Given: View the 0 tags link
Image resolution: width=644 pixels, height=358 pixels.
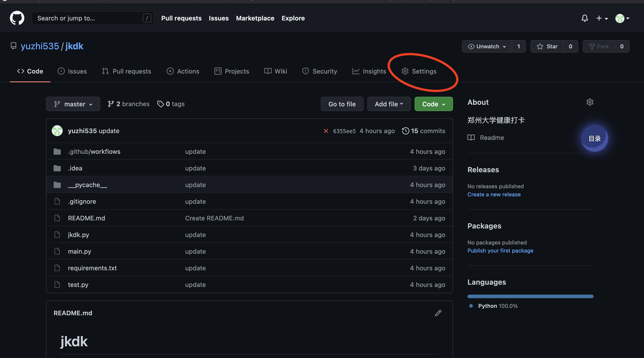Looking at the screenshot, I should [x=171, y=104].
